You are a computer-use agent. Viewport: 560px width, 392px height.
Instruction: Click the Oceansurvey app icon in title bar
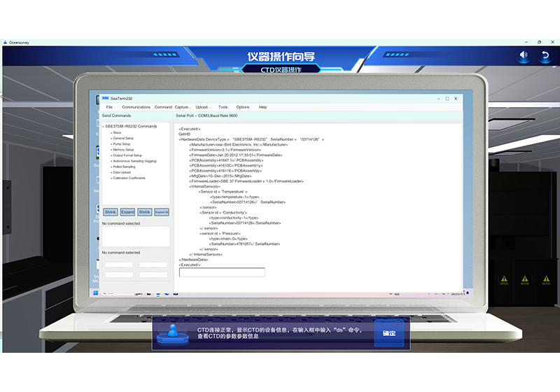[x=5, y=42]
